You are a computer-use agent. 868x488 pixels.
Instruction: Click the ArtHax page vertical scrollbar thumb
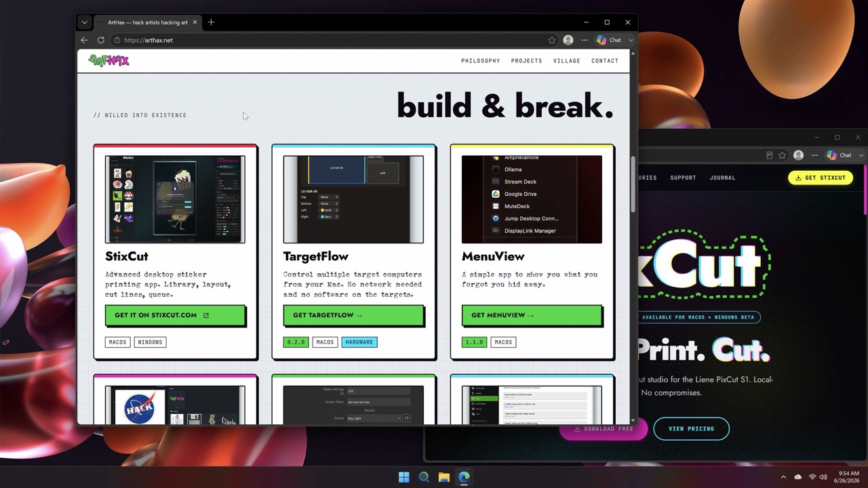(x=633, y=184)
